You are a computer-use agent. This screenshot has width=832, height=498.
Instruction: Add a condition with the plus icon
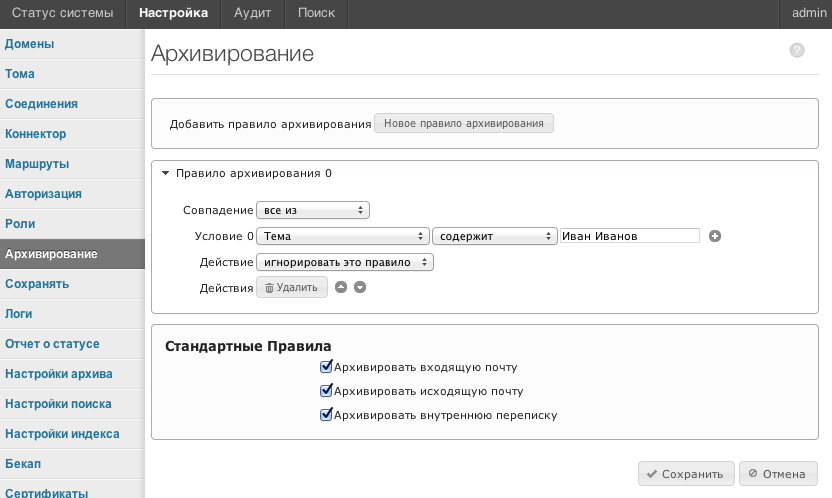715,236
